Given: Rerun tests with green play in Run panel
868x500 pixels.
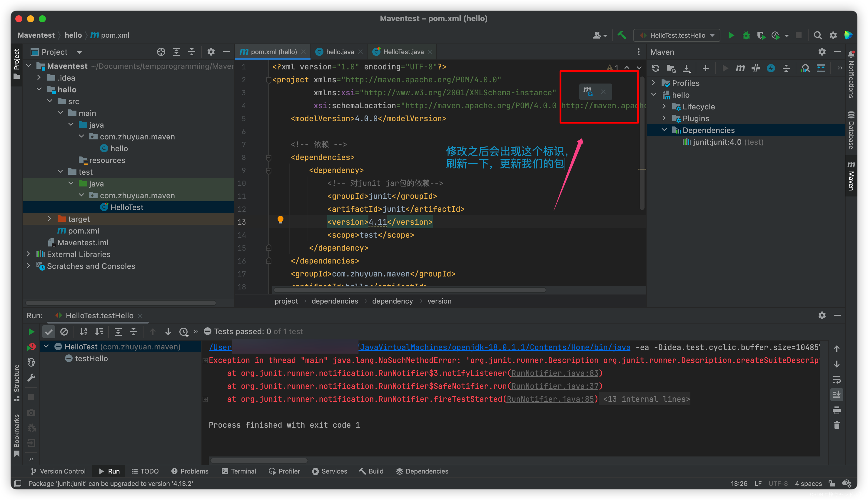Looking at the screenshot, I should (31, 331).
